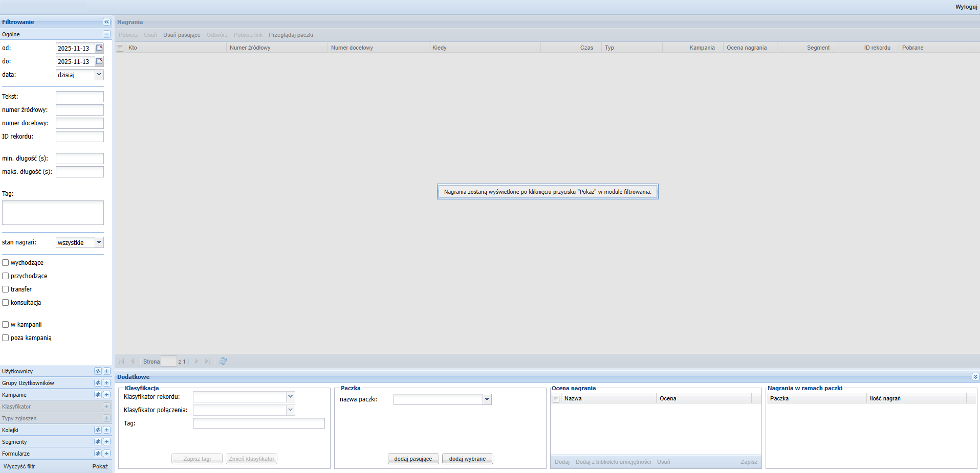The height and width of the screenshot is (473, 980).
Task: Go to last page of recordings
Action: (207, 361)
